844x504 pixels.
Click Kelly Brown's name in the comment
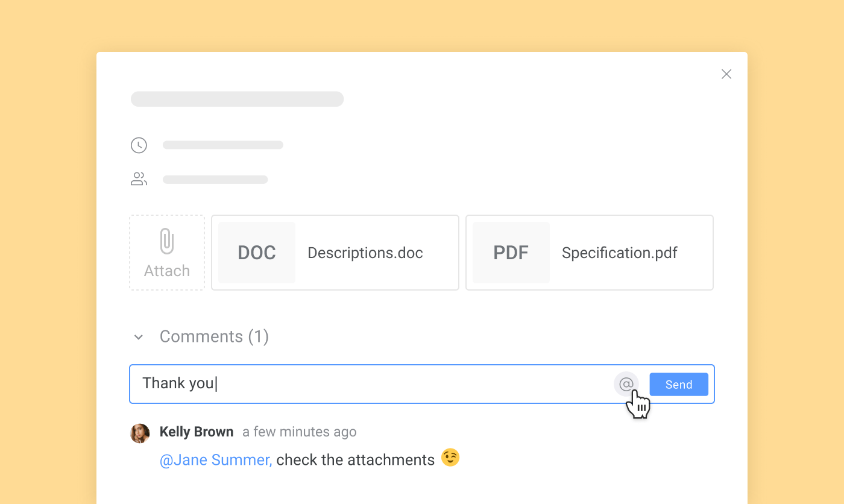pyautogui.click(x=197, y=432)
